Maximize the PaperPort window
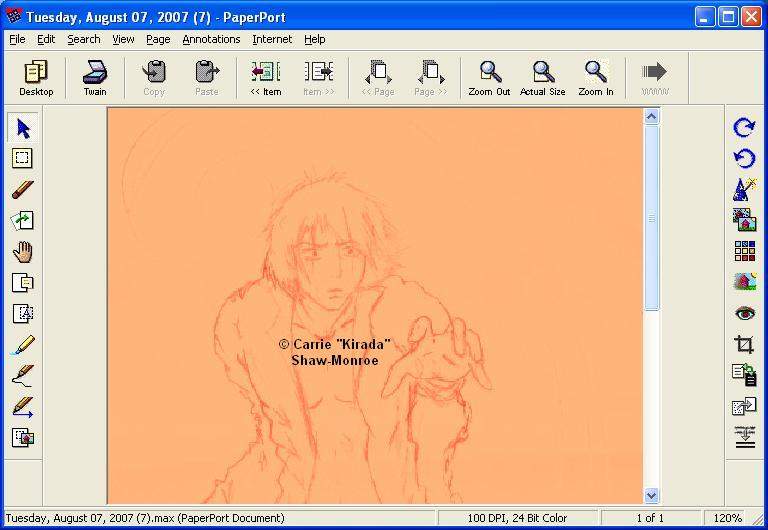Screen dimensions: 768x530 tap(728, 17)
